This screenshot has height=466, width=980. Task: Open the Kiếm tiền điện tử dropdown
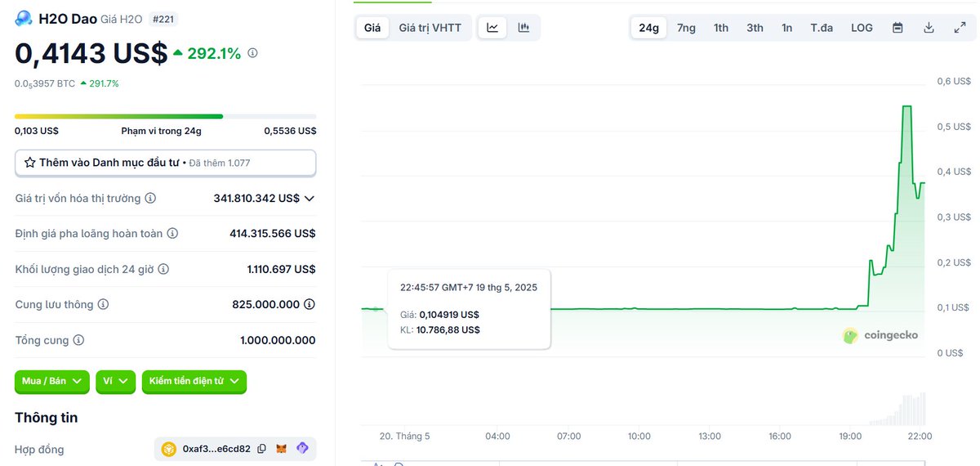(x=194, y=381)
